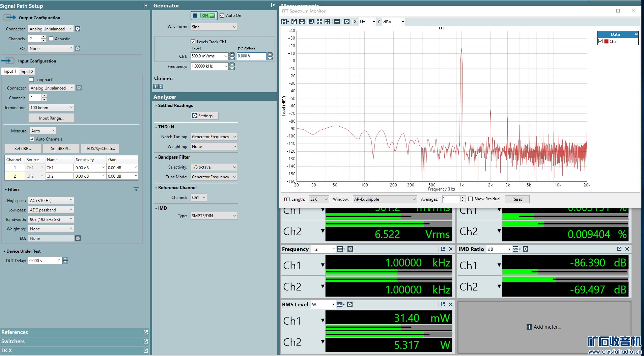644x356 pixels.
Task: Open Frequency meter settings gear
Action: (350, 249)
